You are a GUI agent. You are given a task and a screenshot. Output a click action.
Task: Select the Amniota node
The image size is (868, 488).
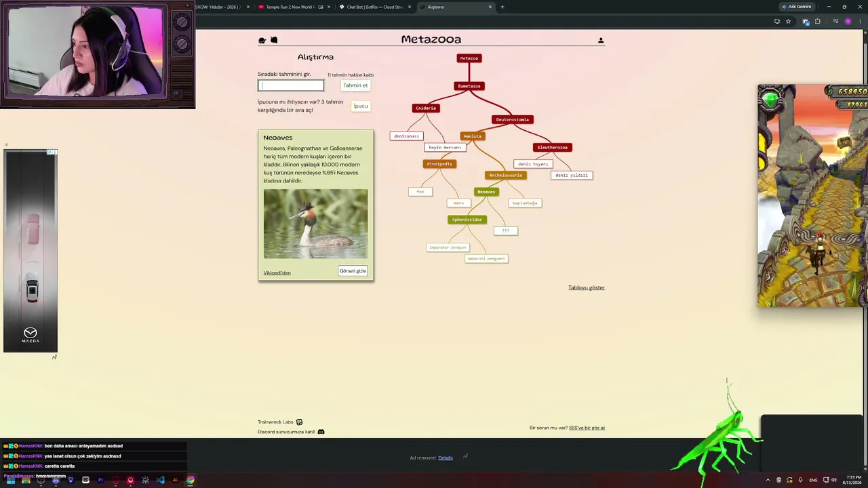click(473, 136)
